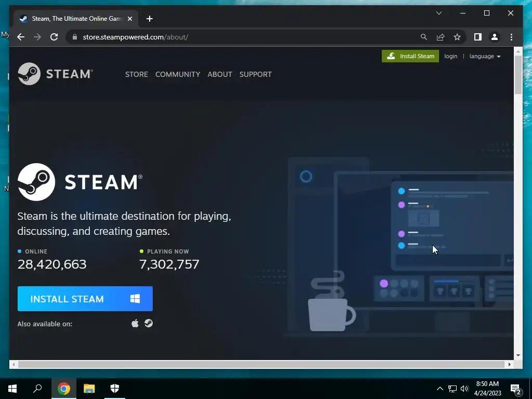This screenshot has height=399, width=532.
Task: Bookmark this page with the star icon
Action: click(x=457, y=37)
